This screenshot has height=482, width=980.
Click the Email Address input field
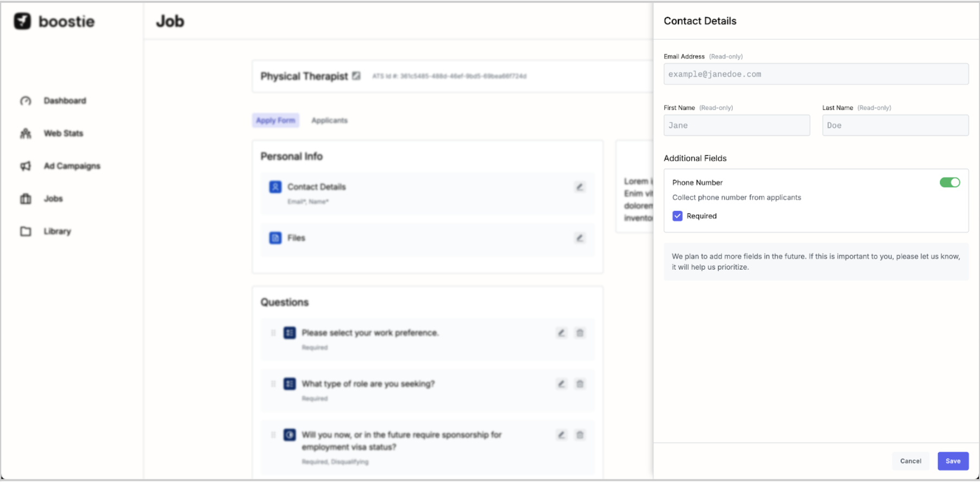[815, 74]
